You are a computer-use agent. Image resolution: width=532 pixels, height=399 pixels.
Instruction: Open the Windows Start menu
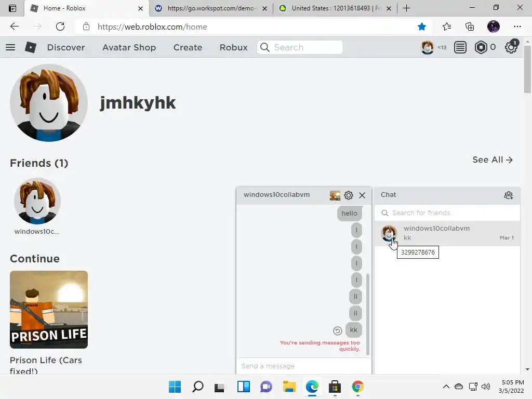pyautogui.click(x=175, y=387)
